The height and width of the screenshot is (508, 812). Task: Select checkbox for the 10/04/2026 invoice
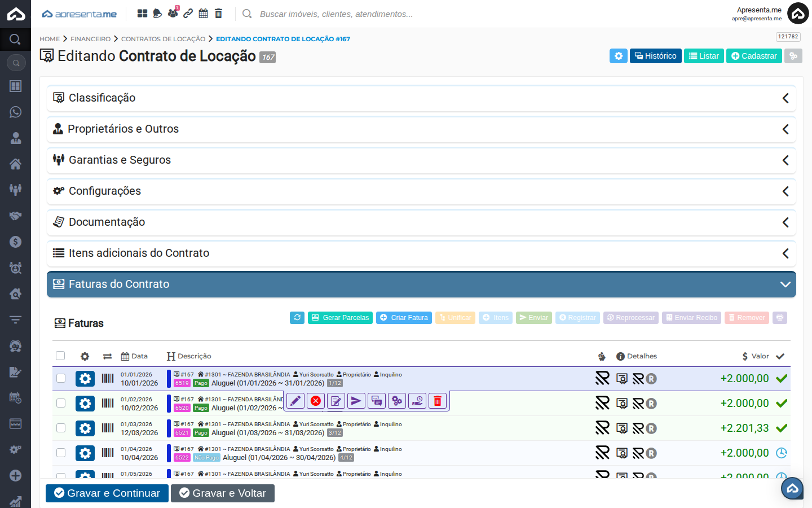click(61, 453)
